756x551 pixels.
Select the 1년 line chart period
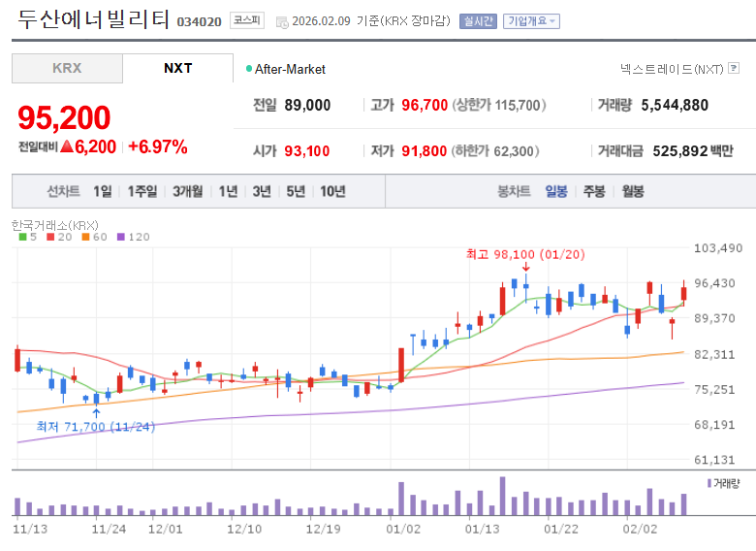(x=228, y=191)
